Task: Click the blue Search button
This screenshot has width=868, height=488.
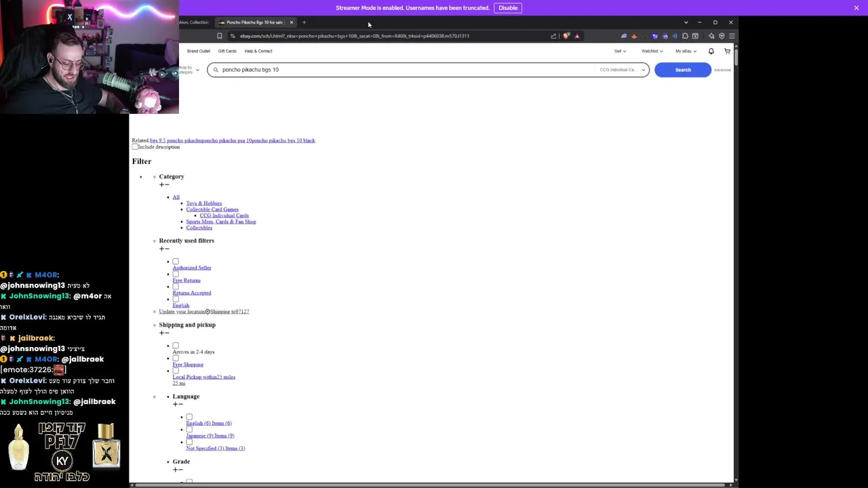Action: (683, 70)
